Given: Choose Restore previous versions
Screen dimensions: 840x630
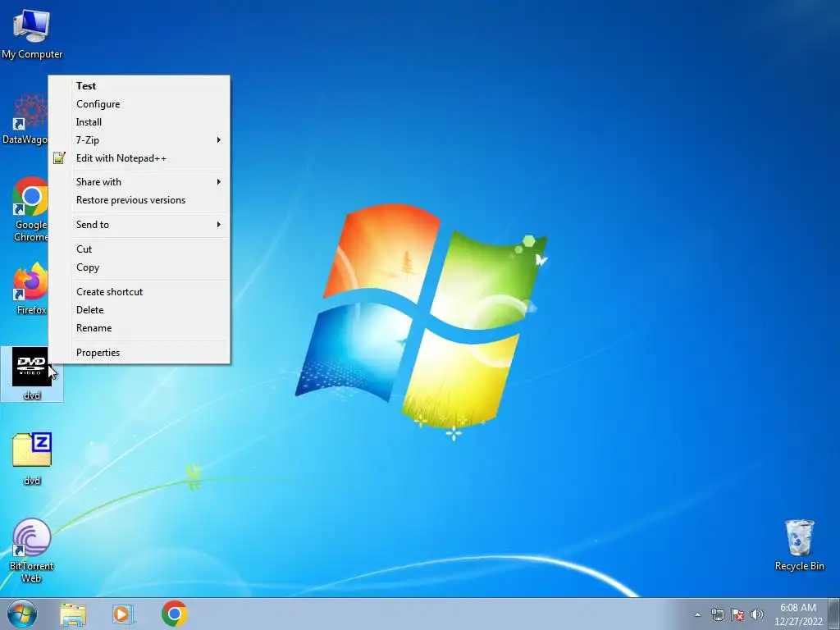Looking at the screenshot, I should coord(139,200).
